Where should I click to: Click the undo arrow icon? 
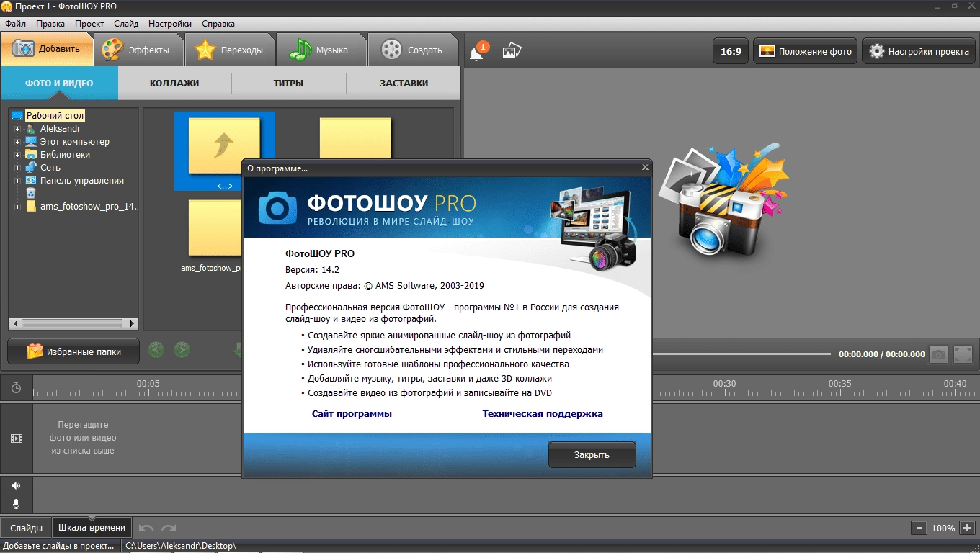pos(146,528)
